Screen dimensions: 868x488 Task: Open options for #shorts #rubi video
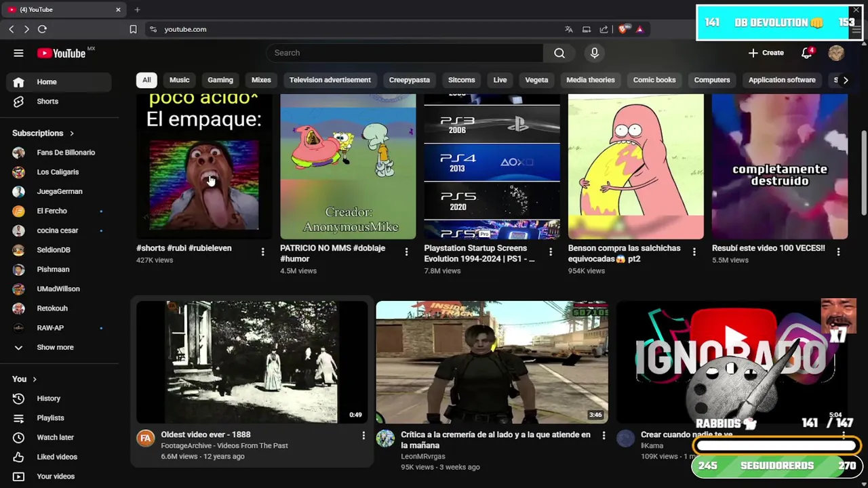click(262, 252)
